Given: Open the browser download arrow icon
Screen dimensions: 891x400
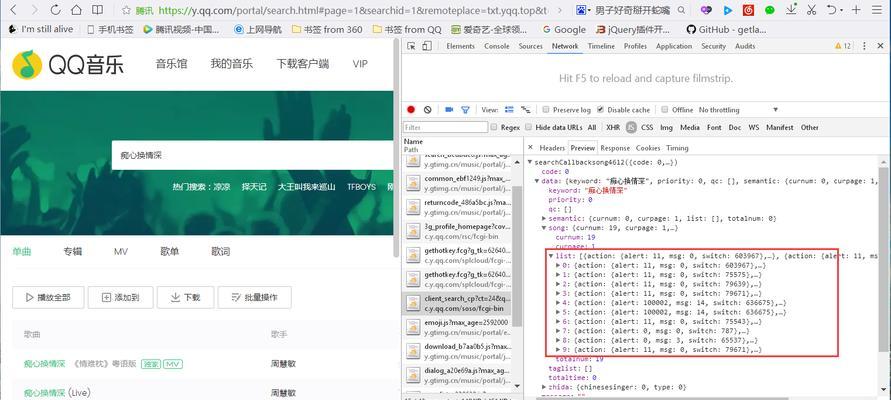Looking at the screenshot, I should tap(790, 10).
